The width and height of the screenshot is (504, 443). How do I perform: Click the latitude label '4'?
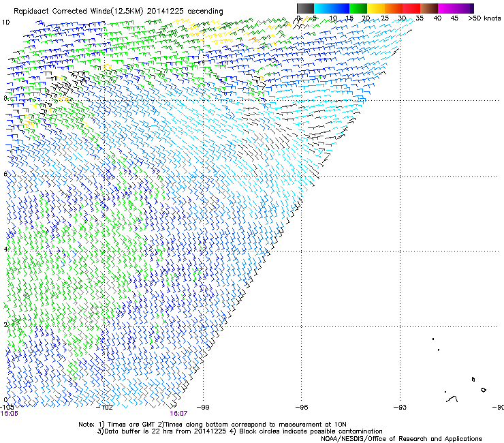[5, 249]
